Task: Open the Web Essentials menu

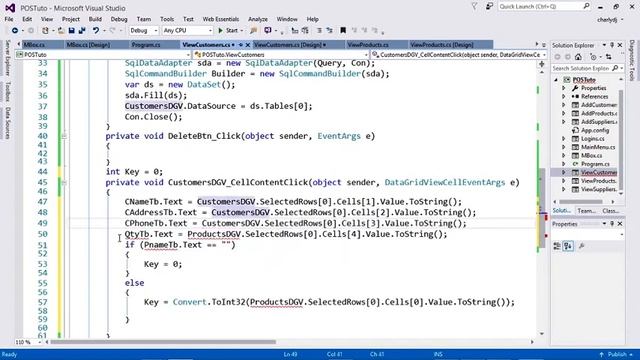Action: click(x=221, y=19)
